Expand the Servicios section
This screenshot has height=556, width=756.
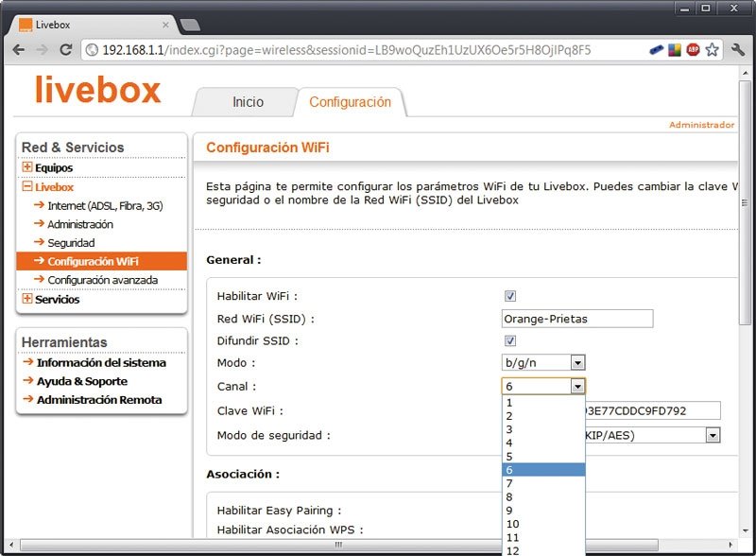point(27,299)
